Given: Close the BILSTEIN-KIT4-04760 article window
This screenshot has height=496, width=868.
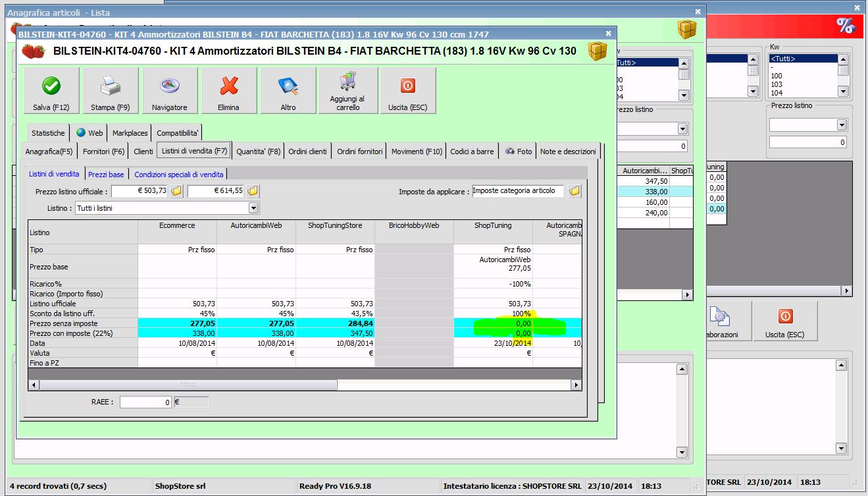Looking at the screenshot, I should point(608,33).
